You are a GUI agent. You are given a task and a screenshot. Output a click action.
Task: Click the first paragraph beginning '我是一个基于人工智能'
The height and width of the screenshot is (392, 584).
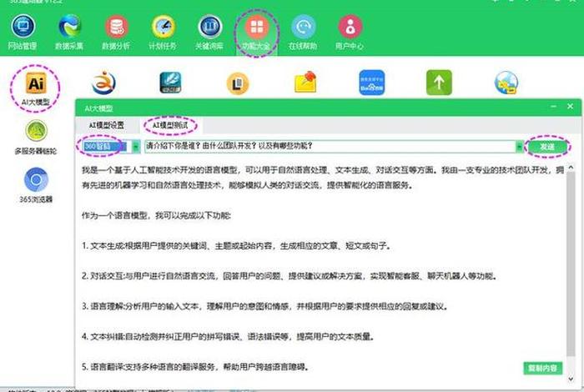tap(323, 178)
